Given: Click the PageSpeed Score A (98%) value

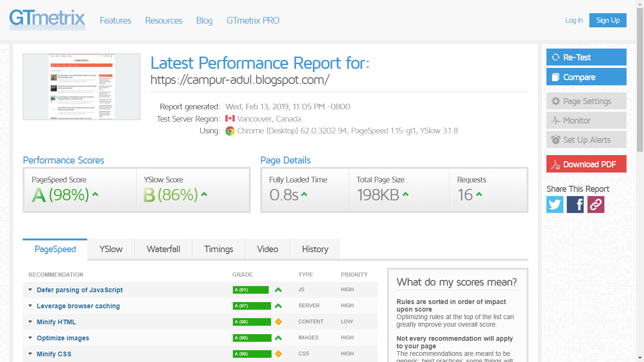Looking at the screenshot, I should [60, 195].
